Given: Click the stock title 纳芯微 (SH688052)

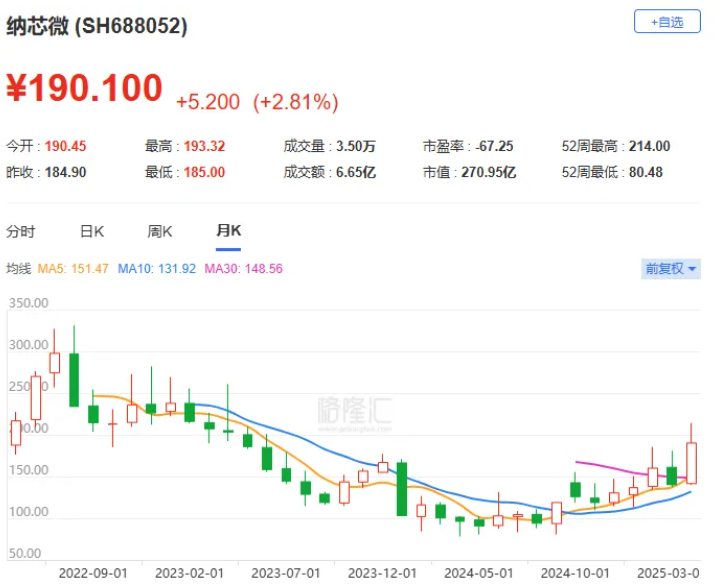Looking at the screenshot, I should pyautogui.click(x=97, y=27).
